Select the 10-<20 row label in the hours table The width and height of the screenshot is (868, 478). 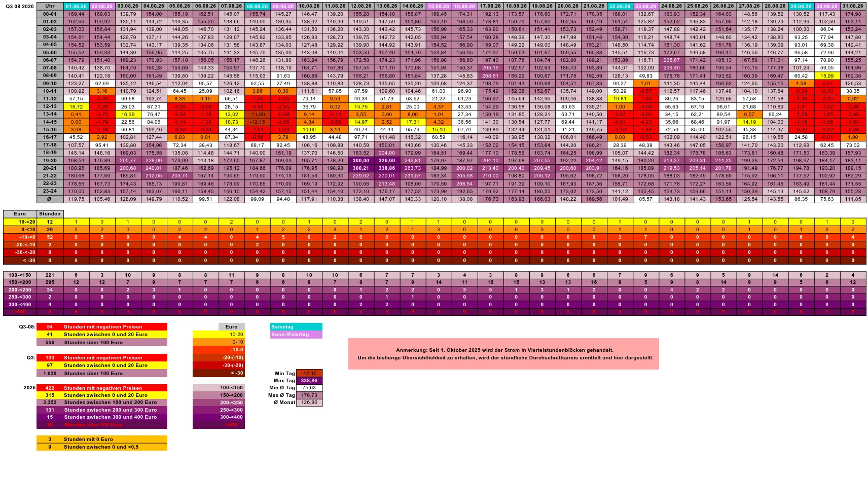(x=20, y=222)
